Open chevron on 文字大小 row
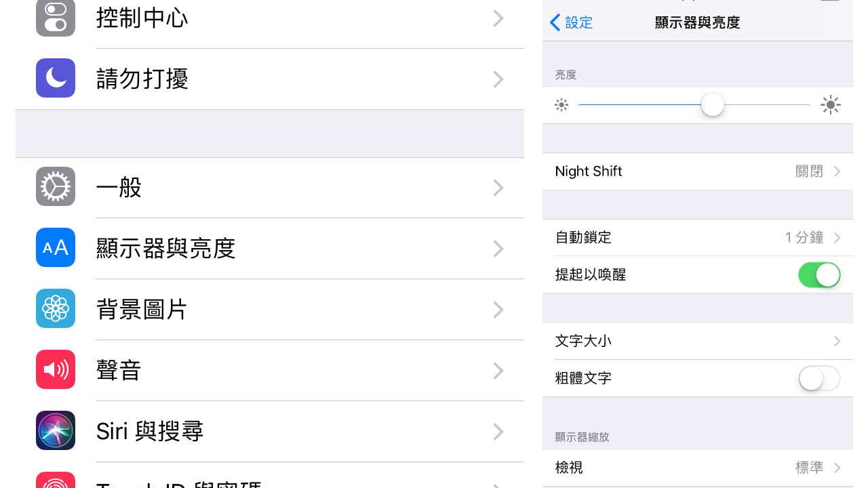Image resolution: width=868 pixels, height=488 pixels. [837, 341]
